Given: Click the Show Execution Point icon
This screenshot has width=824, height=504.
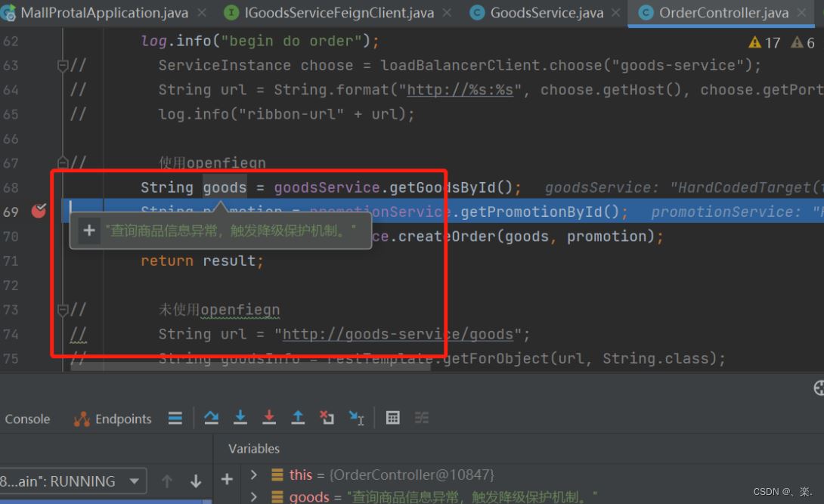Looking at the screenshot, I should (x=175, y=418).
